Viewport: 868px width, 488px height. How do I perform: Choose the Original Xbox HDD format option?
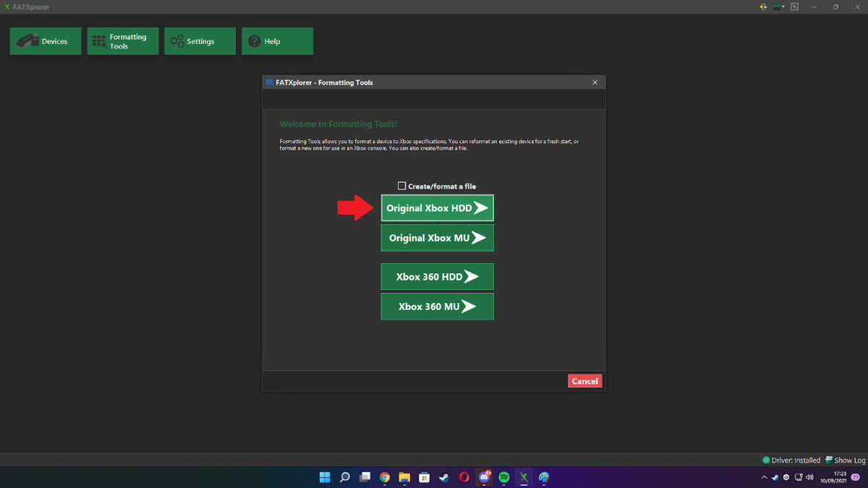tap(438, 208)
